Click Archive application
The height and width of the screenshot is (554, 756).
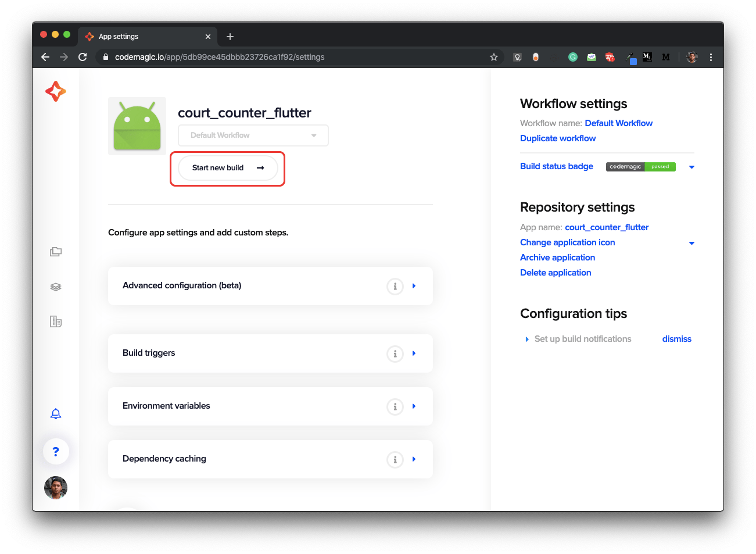(557, 258)
